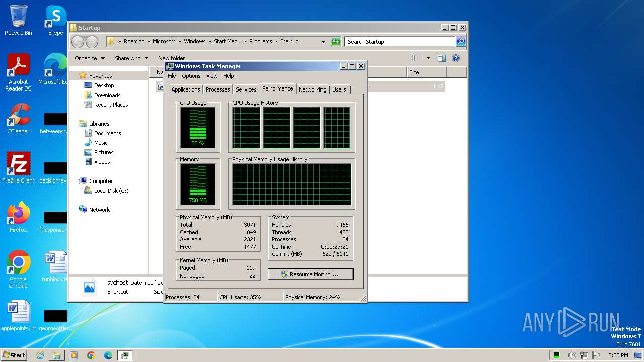Viewport: 644px width, 362px height.
Task: Click the Resource Monitor button
Action: (x=310, y=274)
